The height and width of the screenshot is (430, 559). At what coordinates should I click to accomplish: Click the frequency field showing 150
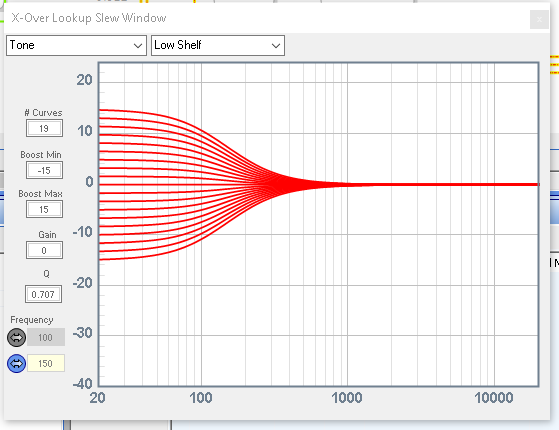coord(46,363)
